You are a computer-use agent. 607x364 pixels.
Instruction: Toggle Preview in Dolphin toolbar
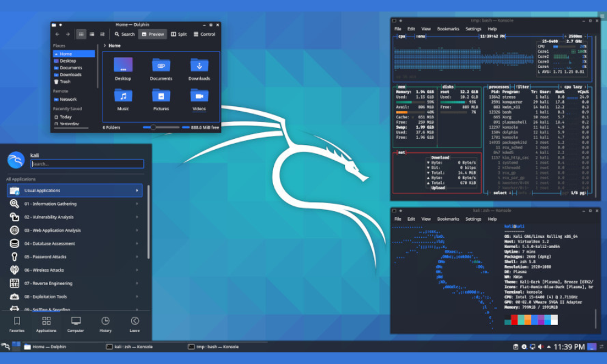(x=152, y=35)
